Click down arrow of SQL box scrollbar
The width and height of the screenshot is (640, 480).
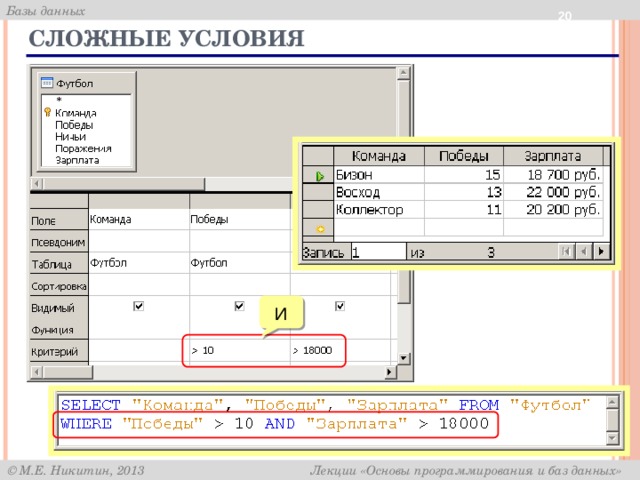point(612,438)
